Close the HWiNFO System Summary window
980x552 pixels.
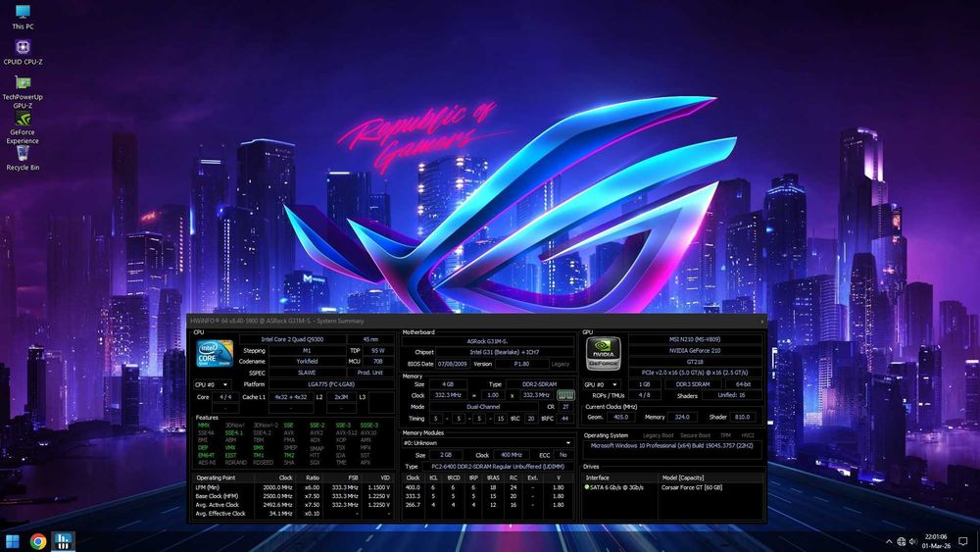761,321
